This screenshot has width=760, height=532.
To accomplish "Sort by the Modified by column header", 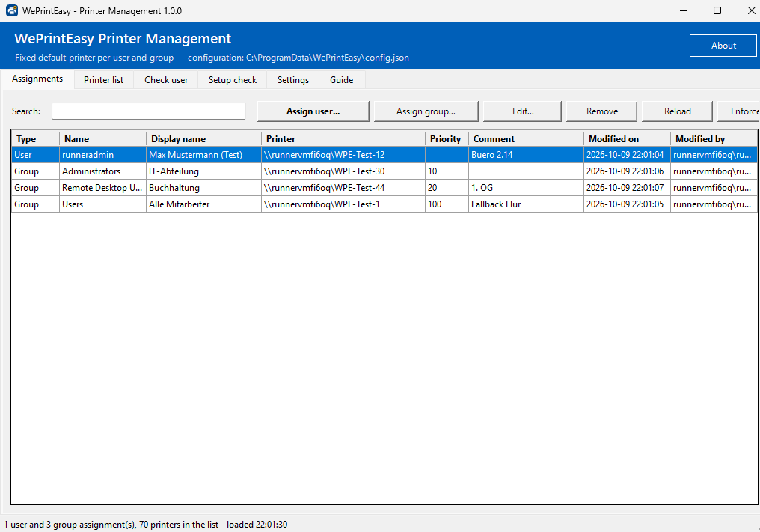I will pyautogui.click(x=714, y=138).
